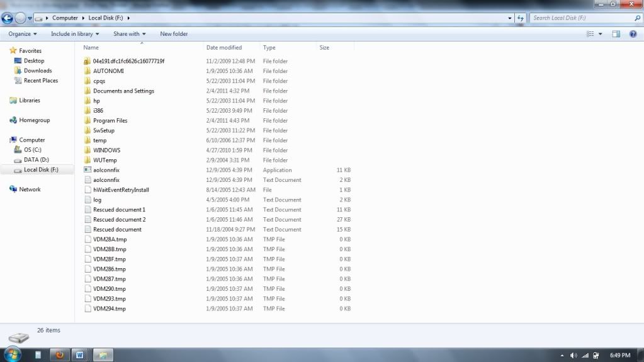Image resolution: width=644 pixels, height=362 pixels.
Task: Select the aolconnfix Application file
Action: pyautogui.click(x=106, y=170)
